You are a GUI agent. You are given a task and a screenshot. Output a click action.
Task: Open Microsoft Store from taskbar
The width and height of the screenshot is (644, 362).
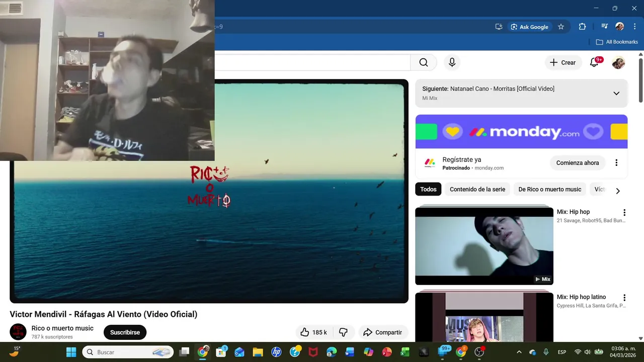click(221, 352)
